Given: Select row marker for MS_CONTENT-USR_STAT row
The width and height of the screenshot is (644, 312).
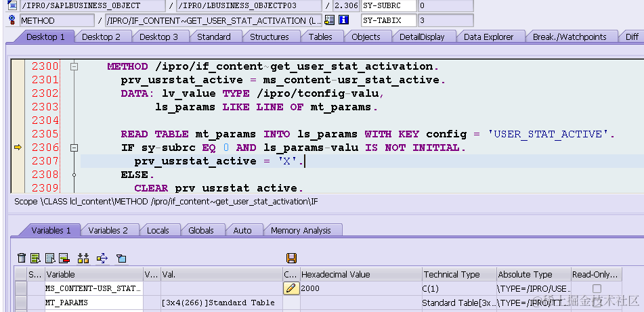Looking at the screenshot, I should [x=20, y=288].
